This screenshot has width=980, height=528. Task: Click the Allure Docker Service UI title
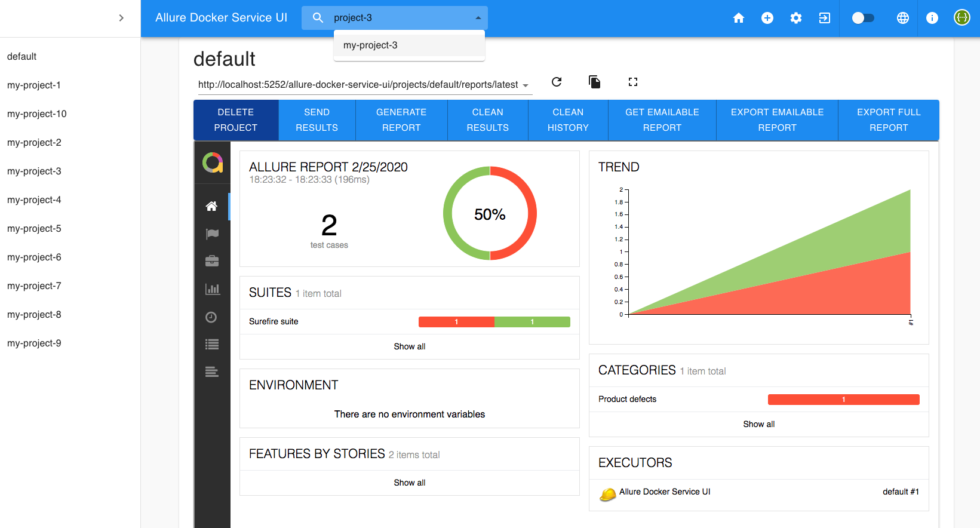point(222,18)
